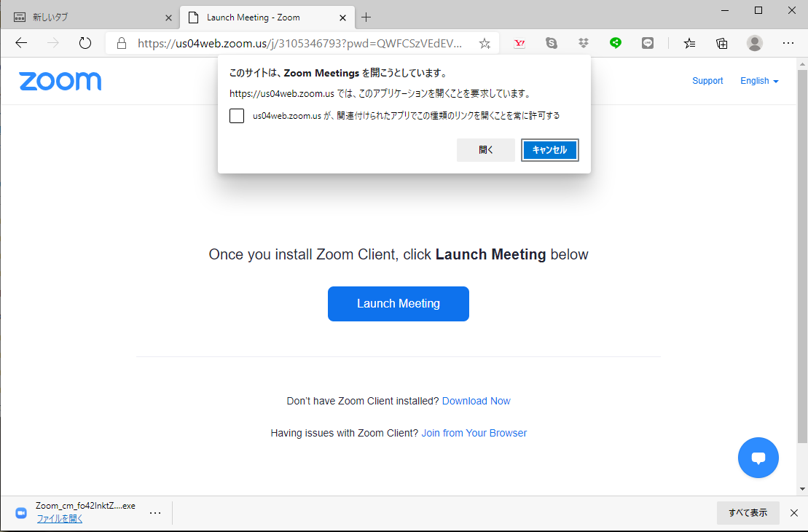Maximize the browser window

[x=758, y=10]
